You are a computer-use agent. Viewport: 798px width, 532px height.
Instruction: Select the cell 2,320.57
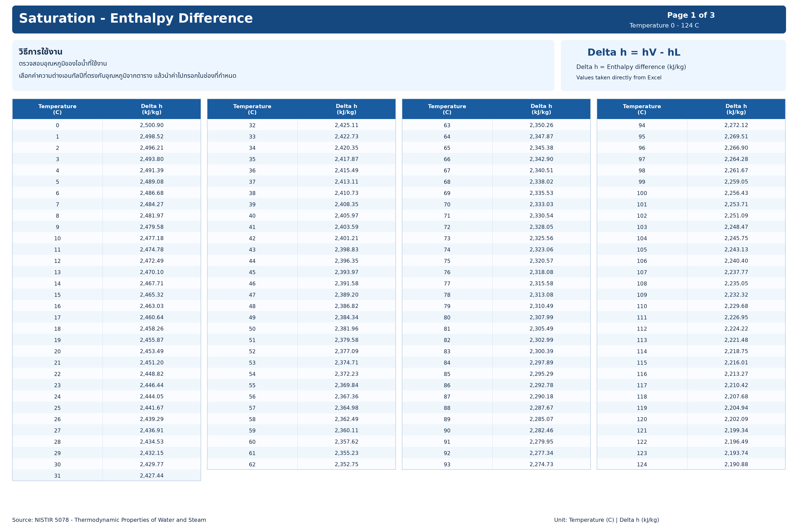tap(541, 261)
